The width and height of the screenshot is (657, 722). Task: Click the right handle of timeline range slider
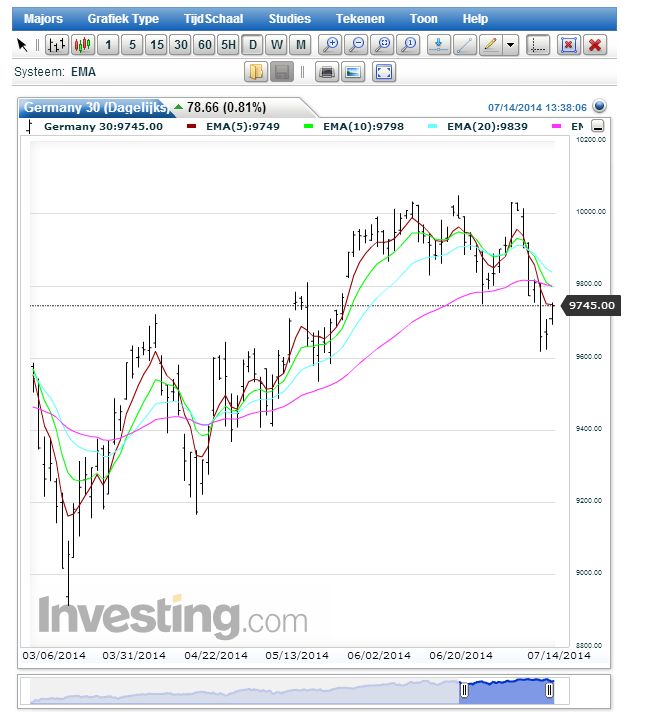coord(549,690)
